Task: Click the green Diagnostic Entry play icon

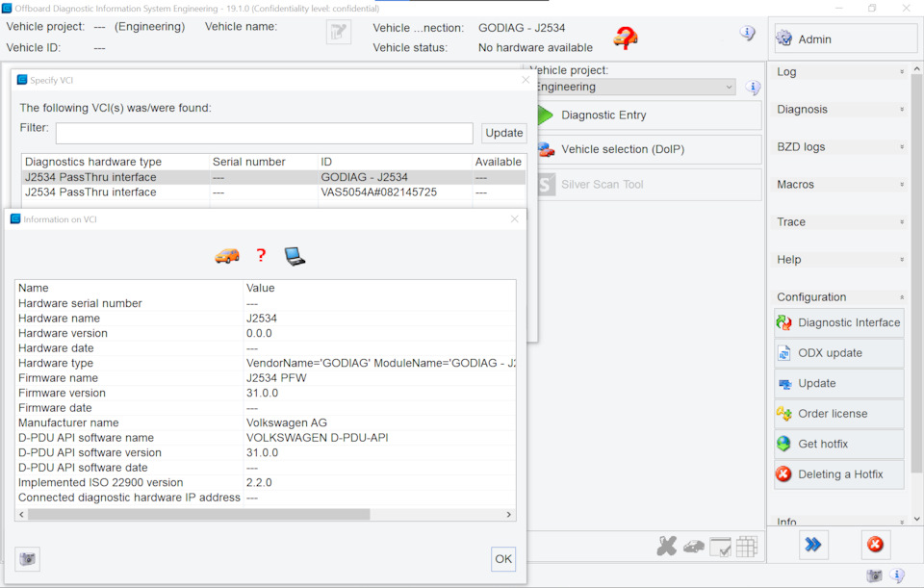Action: (545, 115)
